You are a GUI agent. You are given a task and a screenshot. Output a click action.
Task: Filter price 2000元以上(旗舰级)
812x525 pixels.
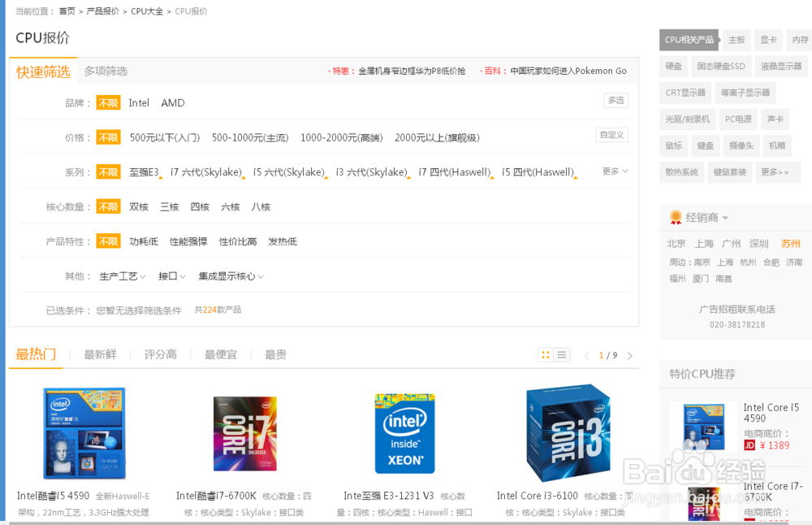coord(437,138)
